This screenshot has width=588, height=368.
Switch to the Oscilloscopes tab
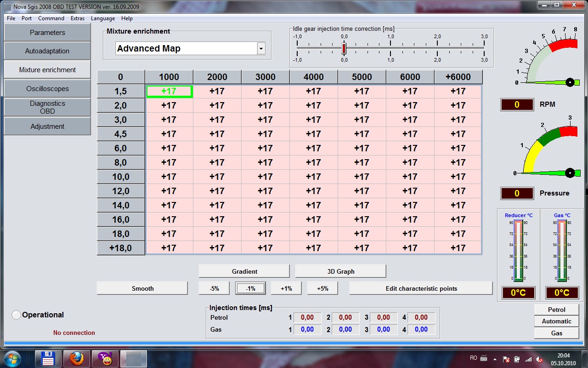[47, 89]
